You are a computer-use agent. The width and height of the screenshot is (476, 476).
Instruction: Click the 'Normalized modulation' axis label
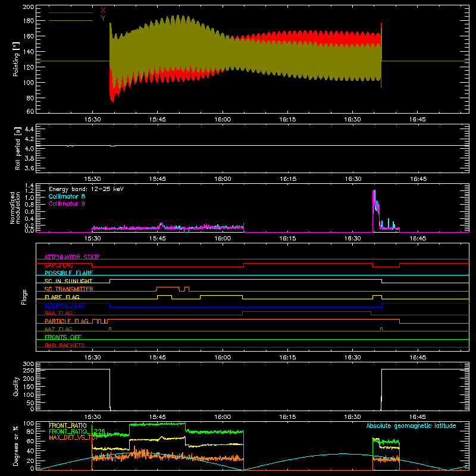point(15,208)
